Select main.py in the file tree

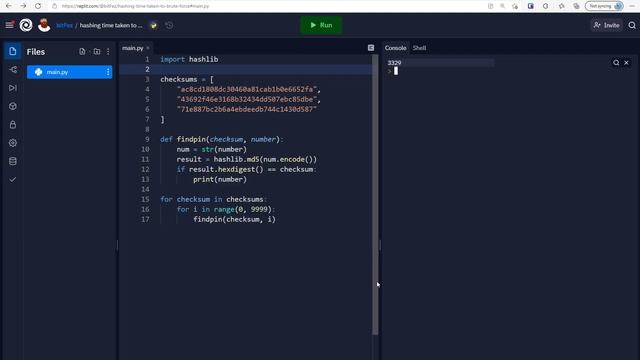(69, 72)
